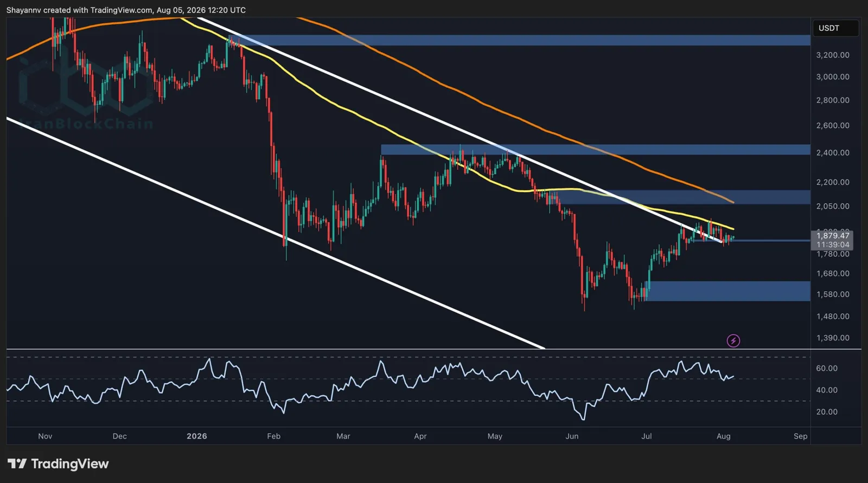Image resolution: width=868 pixels, height=483 pixels.
Task: Click the 3,200.00 price axis label
Action: click(x=833, y=55)
